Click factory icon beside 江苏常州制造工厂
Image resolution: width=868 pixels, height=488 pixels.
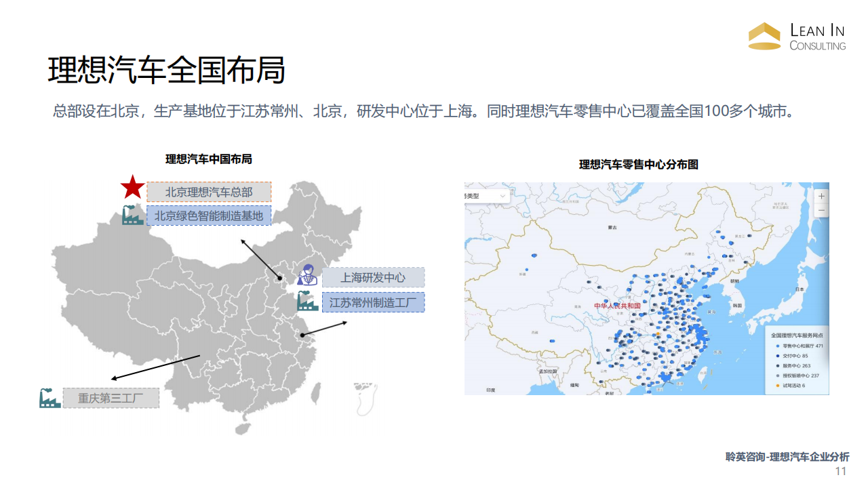(x=307, y=300)
